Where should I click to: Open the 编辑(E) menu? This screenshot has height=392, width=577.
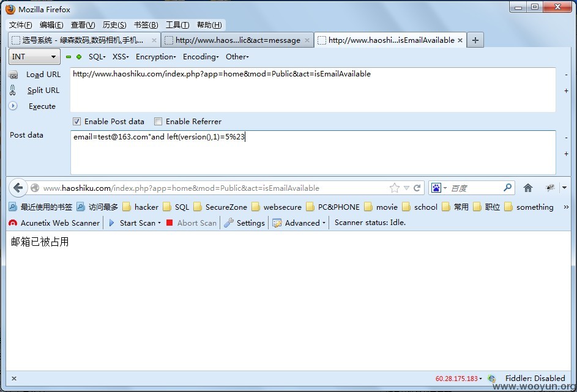pos(51,24)
